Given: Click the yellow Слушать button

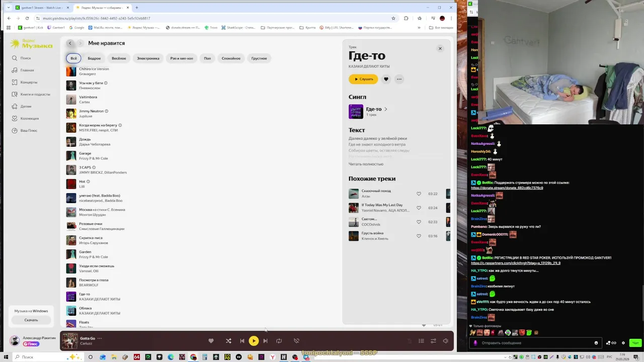Looking at the screenshot, I should 363,79.
